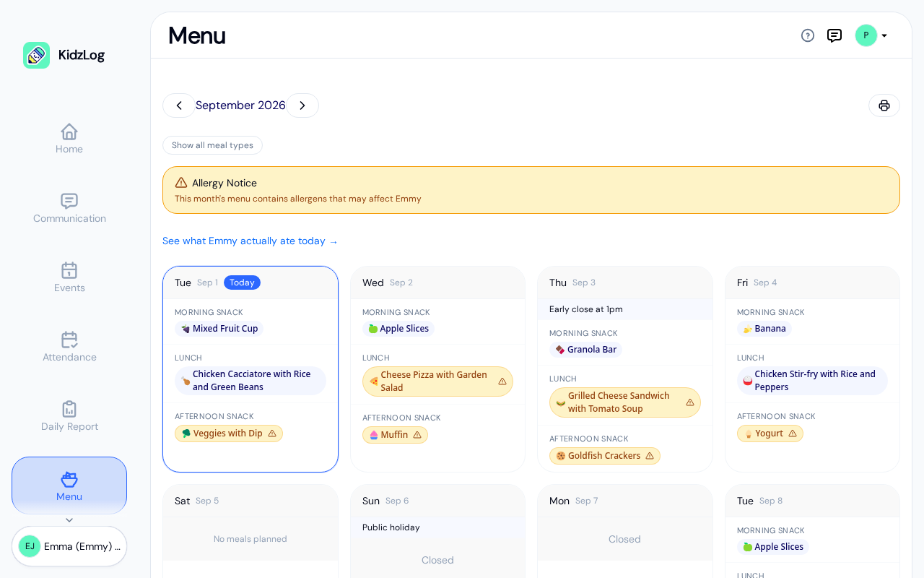Click the allergen warning icon on Grilled Cheese Sandwich

[690, 402]
